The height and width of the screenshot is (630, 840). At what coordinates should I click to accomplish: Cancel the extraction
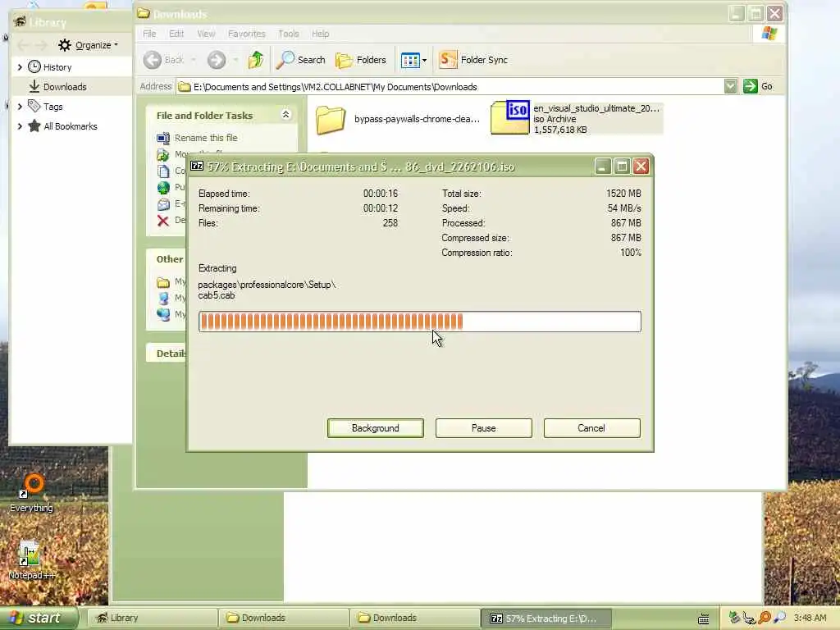click(x=591, y=428)
